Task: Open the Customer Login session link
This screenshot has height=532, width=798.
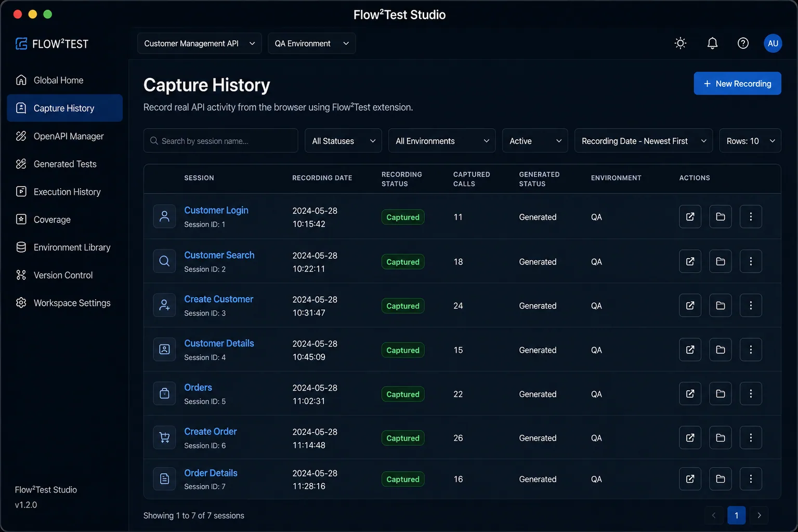Action: 216,210
